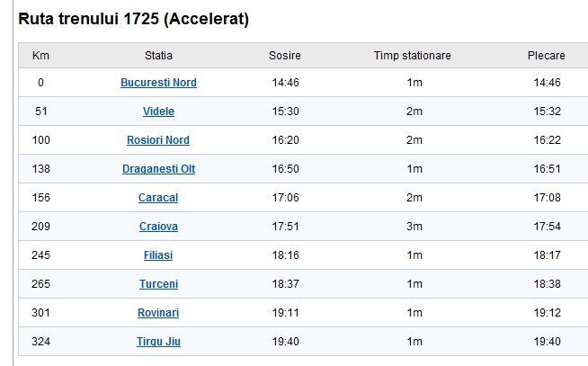
Task: Open the Caracal station link
Action: 158,198
